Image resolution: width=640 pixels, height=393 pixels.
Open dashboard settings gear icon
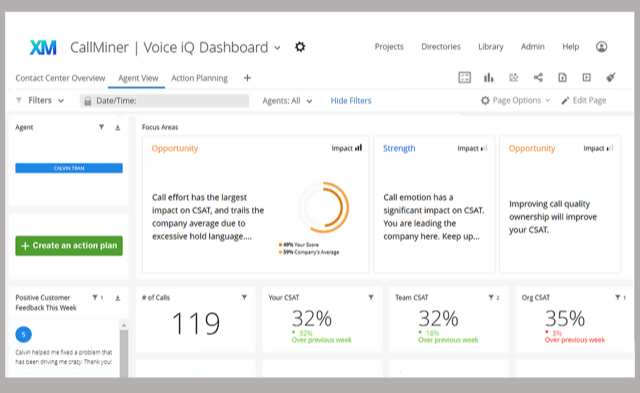(x=300, y=47)
